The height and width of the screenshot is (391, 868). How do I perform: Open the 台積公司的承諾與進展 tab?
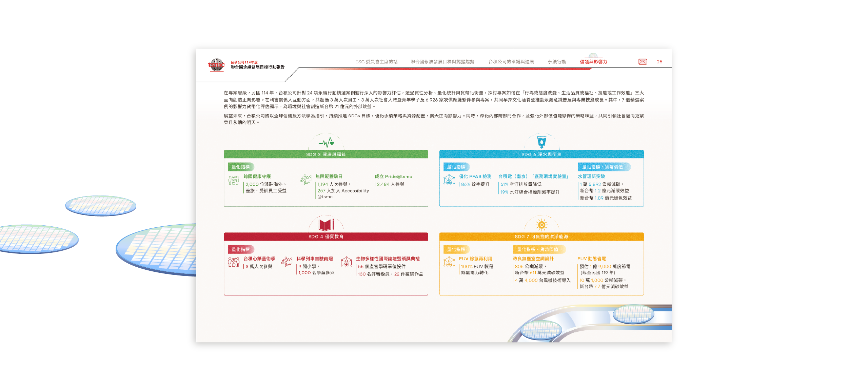click(511, 62)
